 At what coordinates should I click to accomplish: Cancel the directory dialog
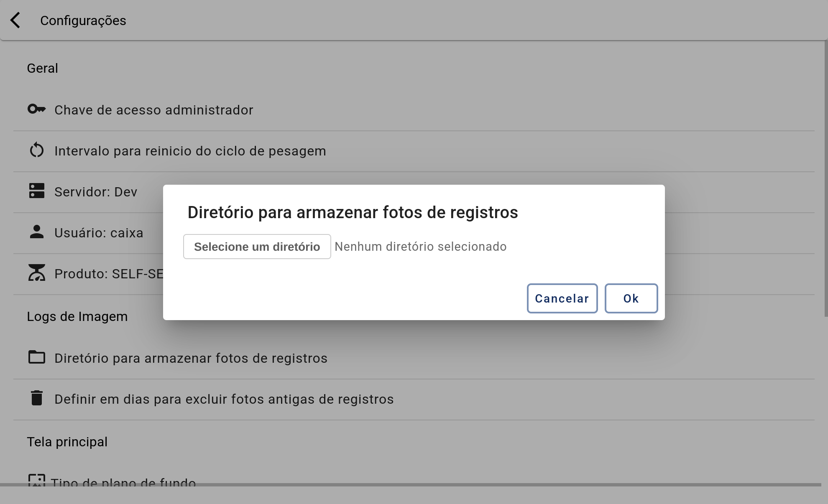pyautogui.click(x=562, y=298)
